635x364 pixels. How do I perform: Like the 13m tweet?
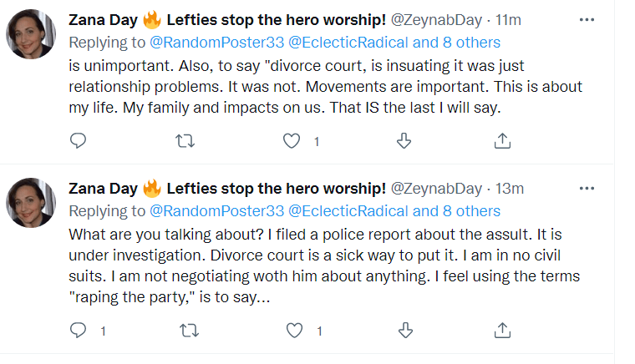(294, 331)
